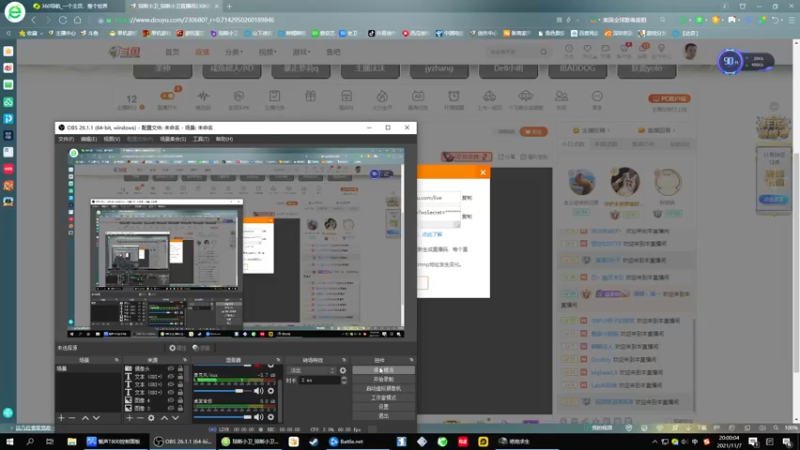Open the new tab plus in browser
This screenshot has height=450, width=800.
click(229, 6)
